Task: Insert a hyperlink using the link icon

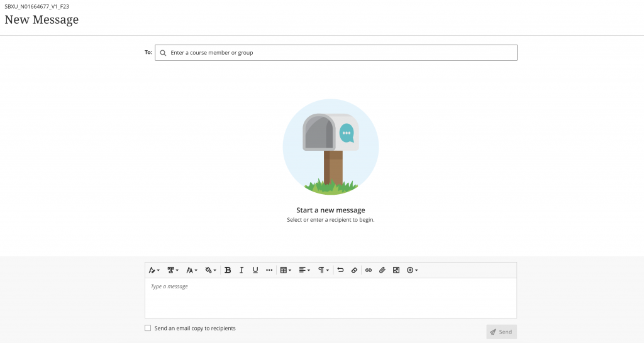Action: pos(369,270)
